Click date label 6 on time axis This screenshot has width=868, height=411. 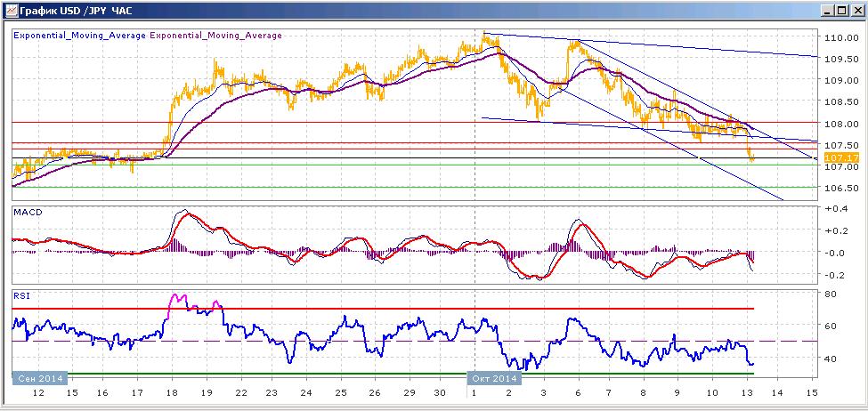coord(579,392)
